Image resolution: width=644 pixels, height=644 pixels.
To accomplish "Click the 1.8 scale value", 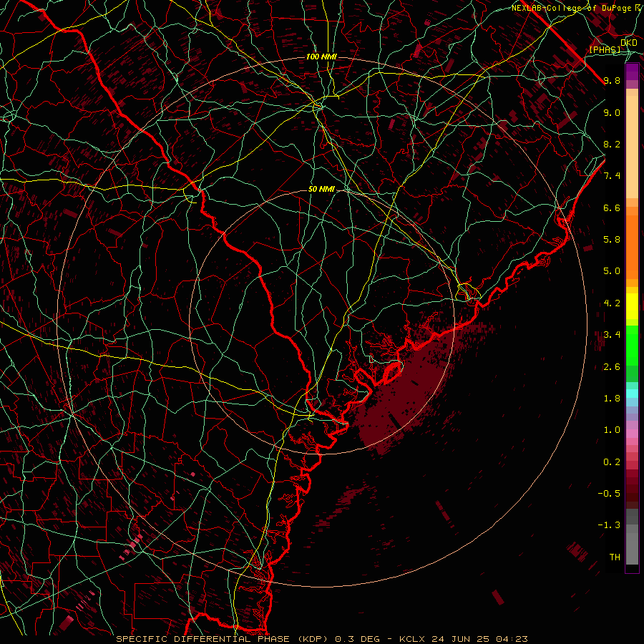I will point(612,399).
